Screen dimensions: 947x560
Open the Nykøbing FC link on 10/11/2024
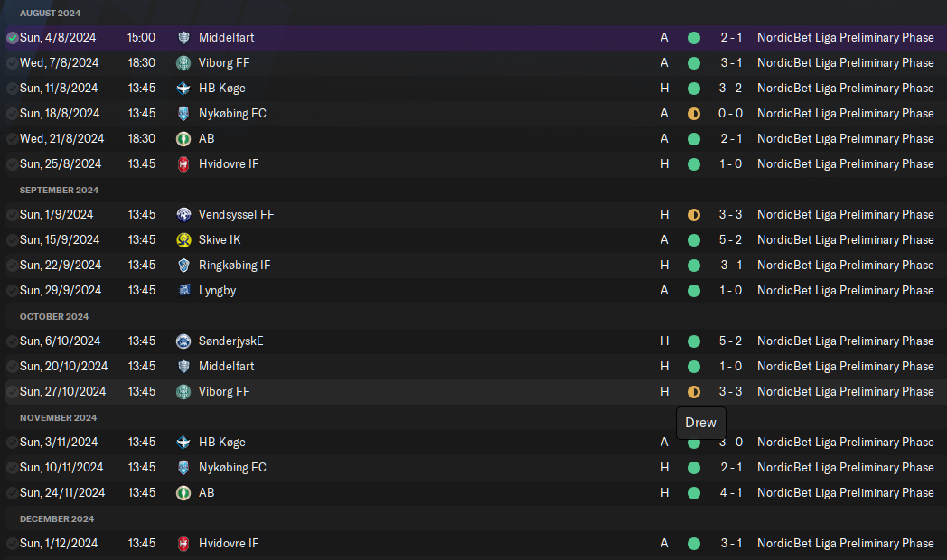232,467
